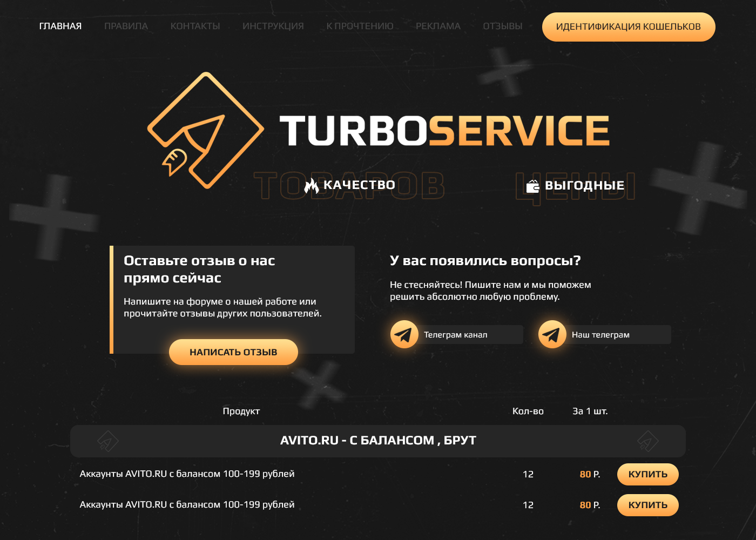Click the flame icon beside КАЧЕСТВО

[312, 186]
